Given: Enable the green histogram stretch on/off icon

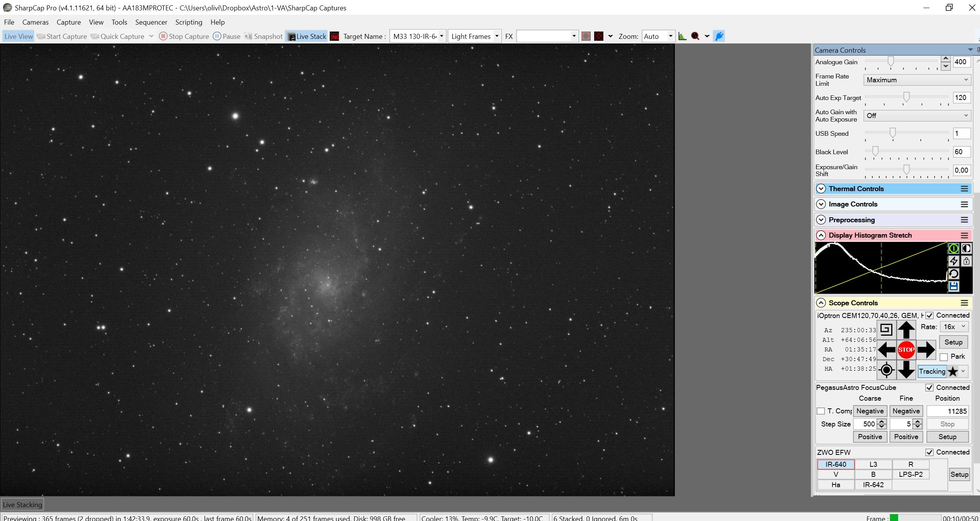Looking at the screenshot, I should click(953, 248).
